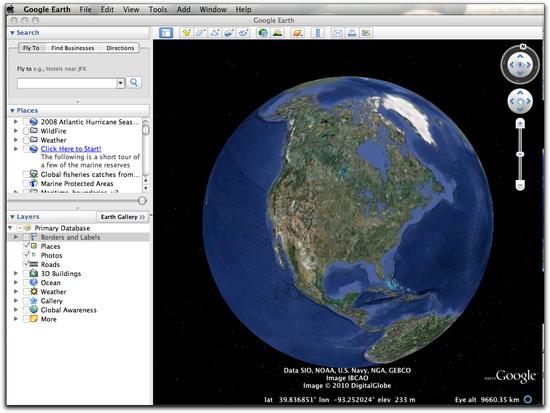Open the File menu
Image resolution: width=550 pixels, height=413 pixels.
click(x=85, y=9)
